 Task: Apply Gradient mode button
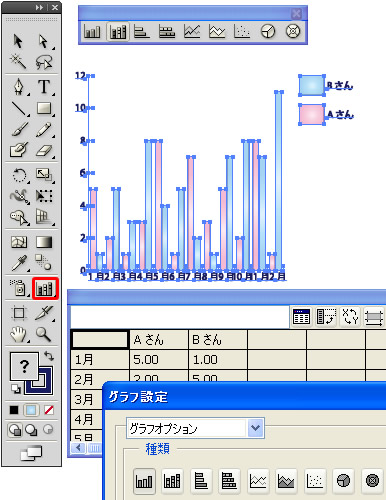(x=31, y=410)
